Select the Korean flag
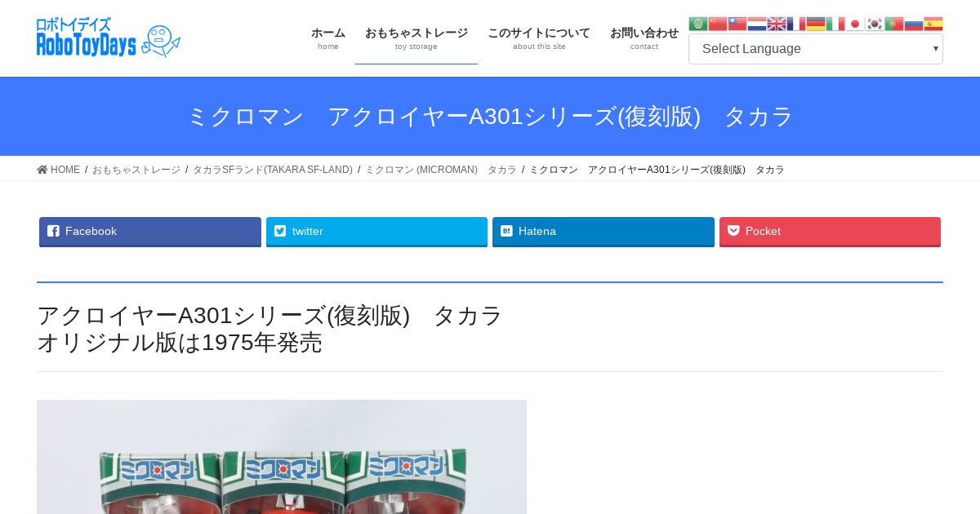The image size is (980, 514). point(875,24)
